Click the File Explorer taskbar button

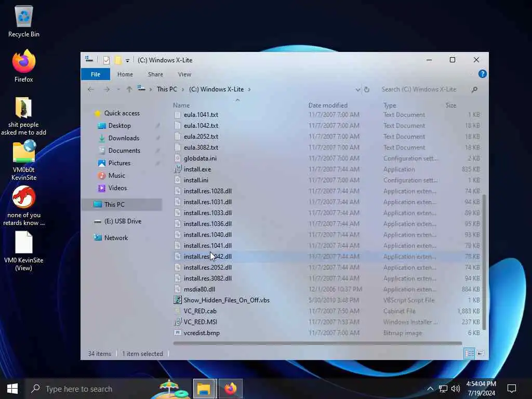(x=205, y=389)
